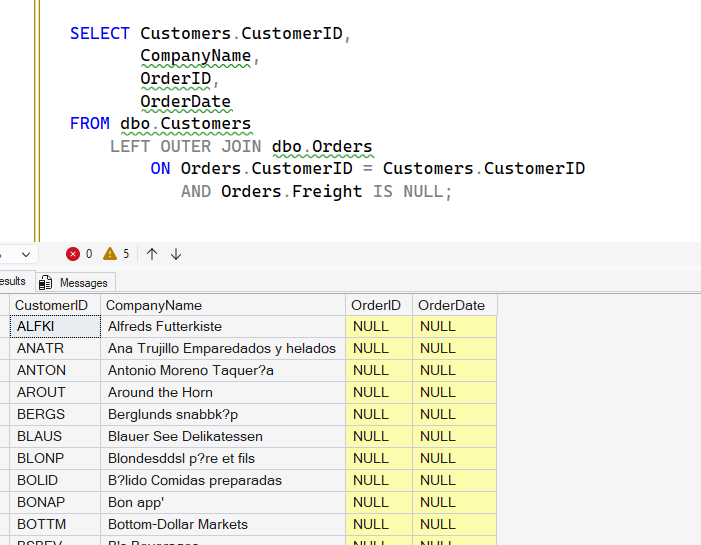Viewport: 701px width, 545px height.
Task: Select the Around the Horn cell
Action: pyautogui.click(x=160, y=393)
